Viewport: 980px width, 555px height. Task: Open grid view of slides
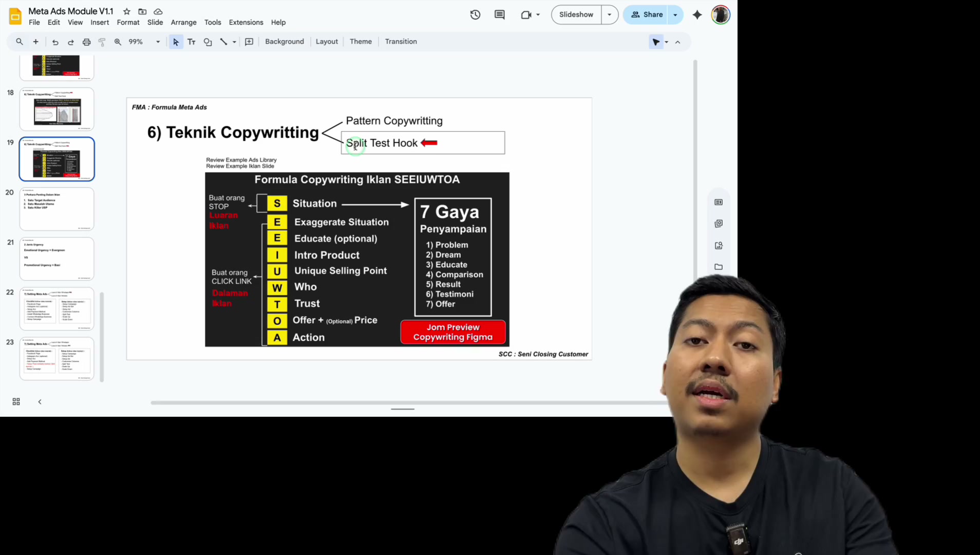click(x=16, y=401)
